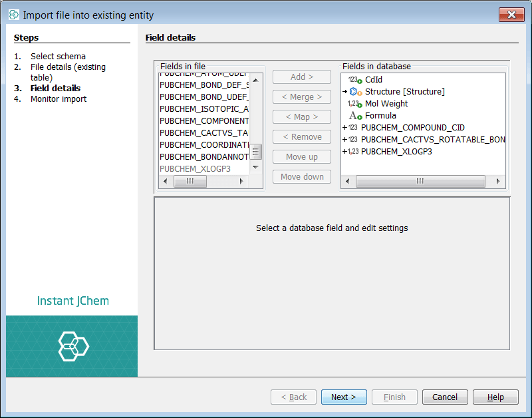Click the Move up button
The height and width of the screenshot is (418, 532).
pos(301,157)
